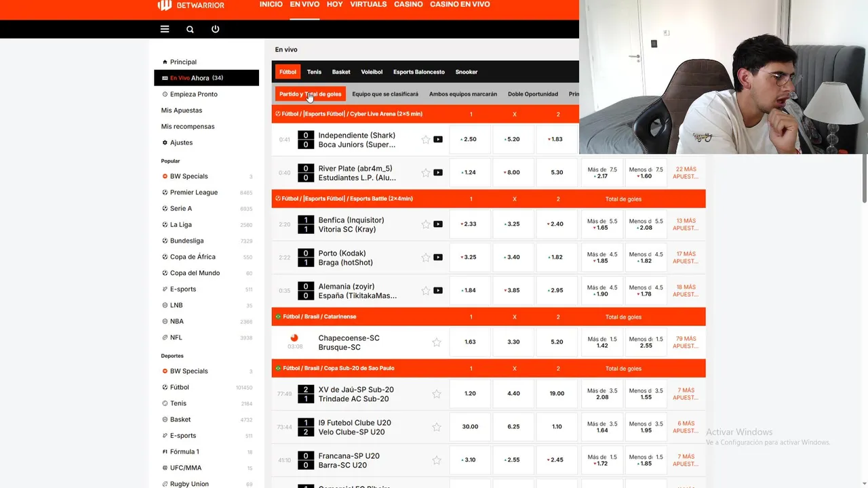868x488 pixels.
Task: Select the Voleibol sport tab
Action: (x=372, y=72)
